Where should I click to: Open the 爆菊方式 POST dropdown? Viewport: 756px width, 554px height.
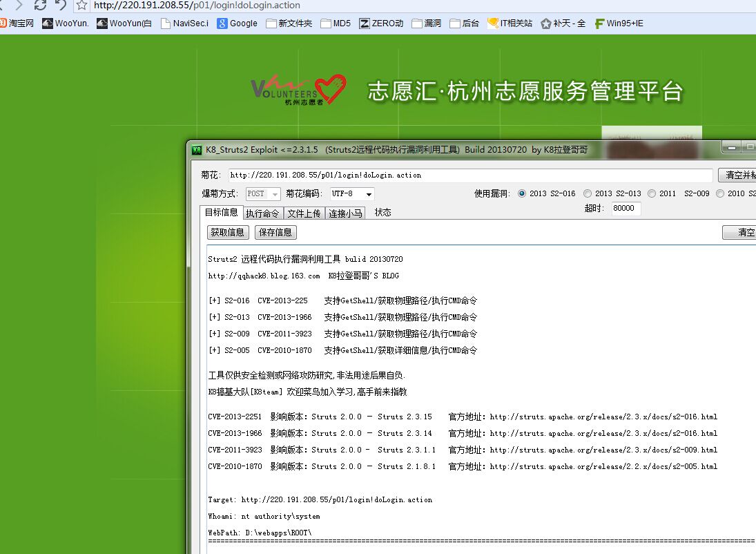pos(263,193)
